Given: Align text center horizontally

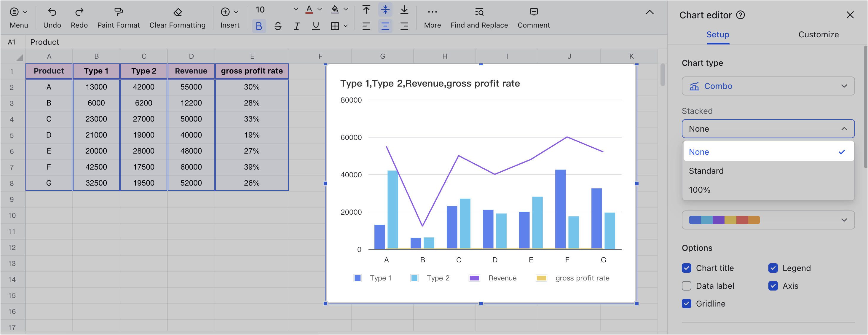Looking at the screenshot, I should 385,26.
